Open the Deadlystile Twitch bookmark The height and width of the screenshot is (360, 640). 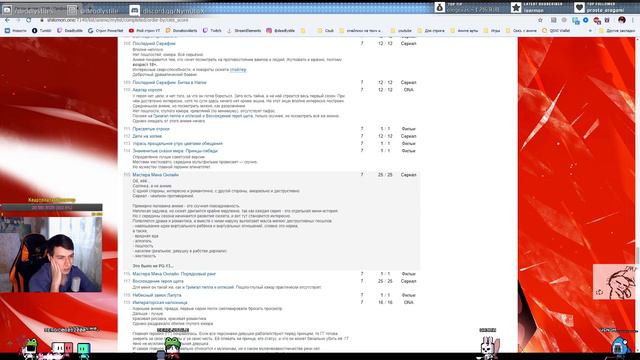coord(70,31)
